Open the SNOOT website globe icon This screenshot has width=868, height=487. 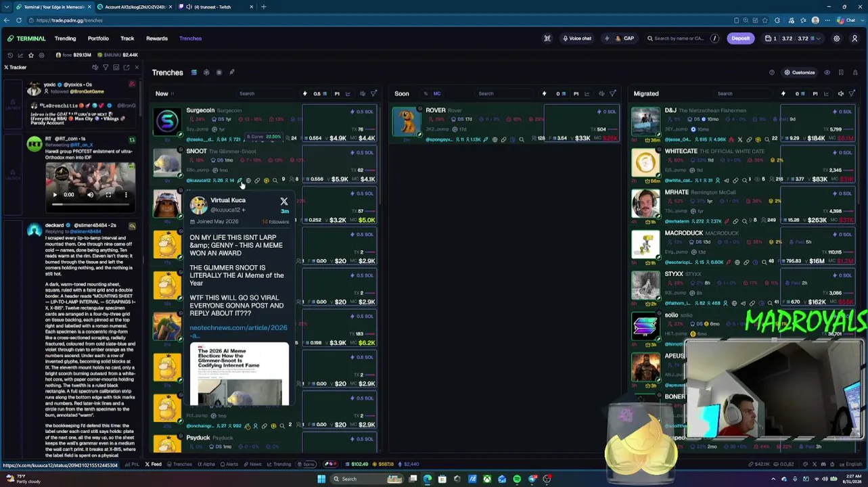[248, 180]
